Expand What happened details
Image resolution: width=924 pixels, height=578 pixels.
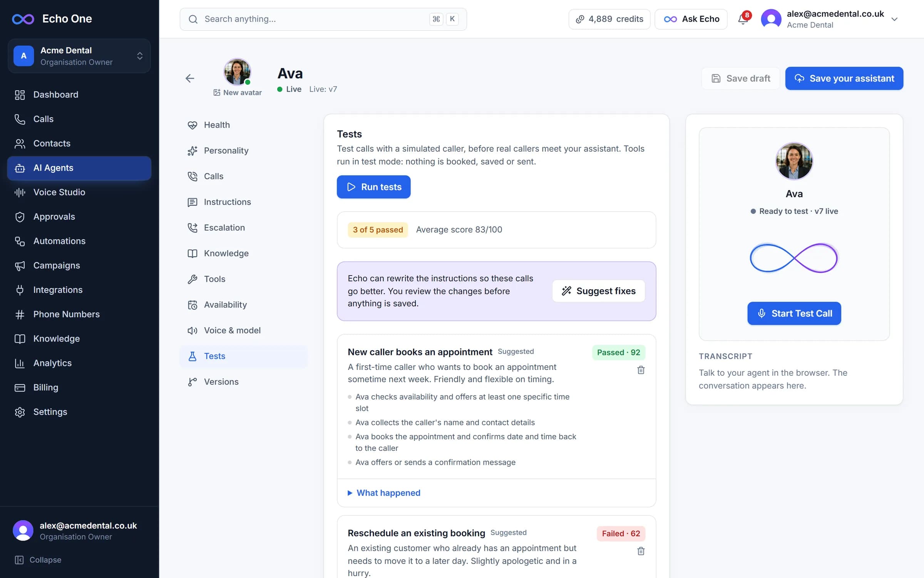[384, 493]
